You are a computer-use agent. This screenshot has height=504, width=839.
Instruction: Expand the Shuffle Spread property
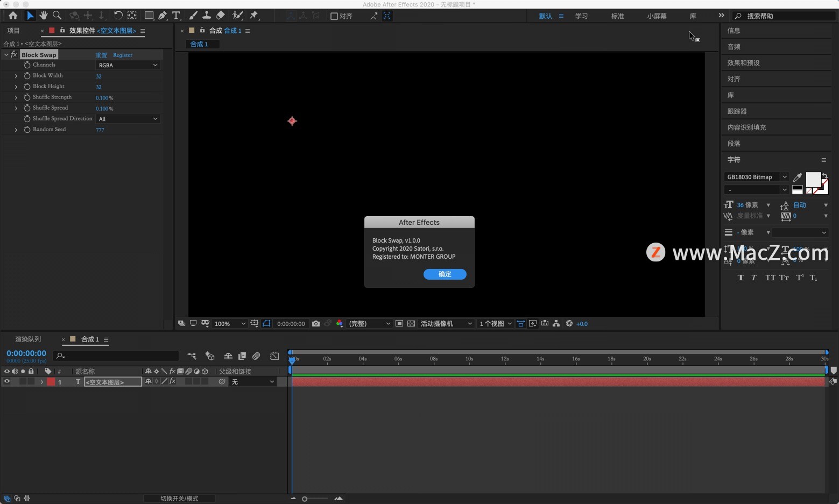pos(16,108)
